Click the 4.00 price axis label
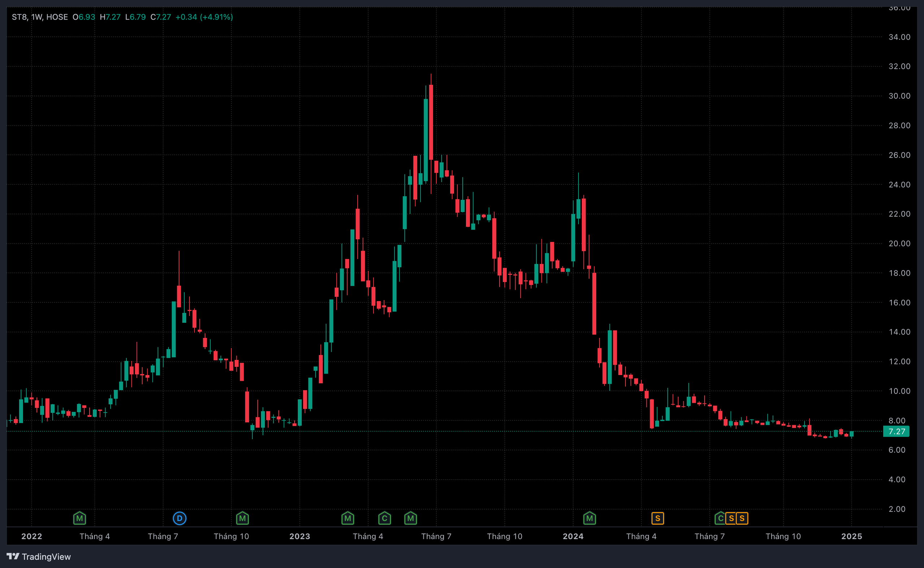 coord(897,479)
